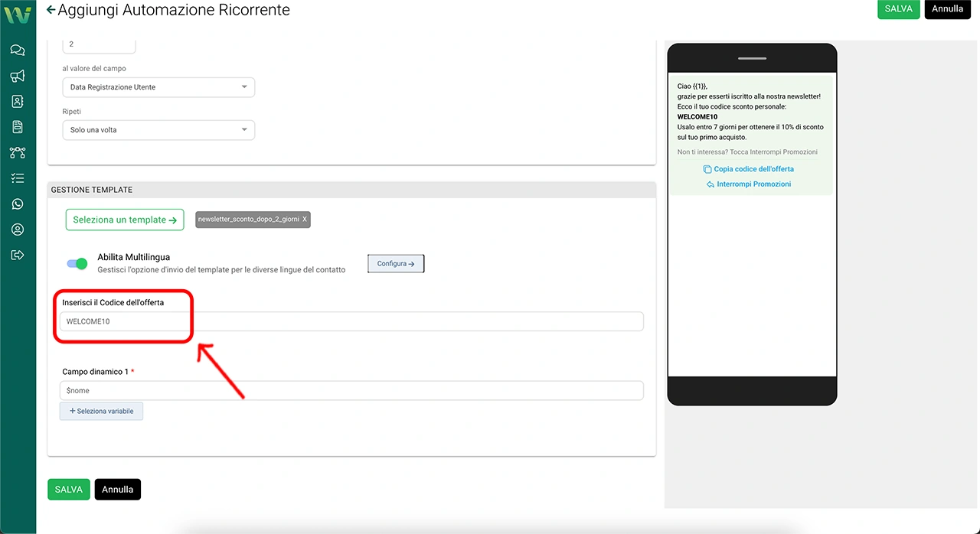
Task: Open the checklist tasks icon in sidebar
Action: 18,178
